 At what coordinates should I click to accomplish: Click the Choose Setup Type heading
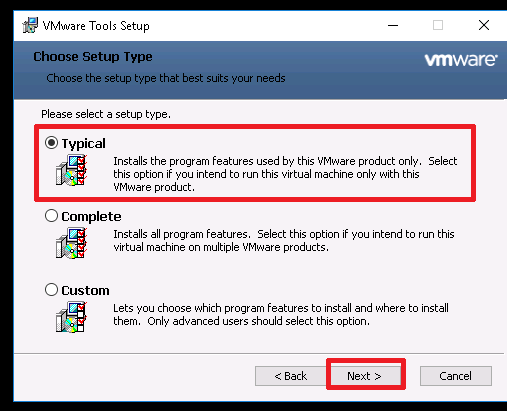[93, 57]
